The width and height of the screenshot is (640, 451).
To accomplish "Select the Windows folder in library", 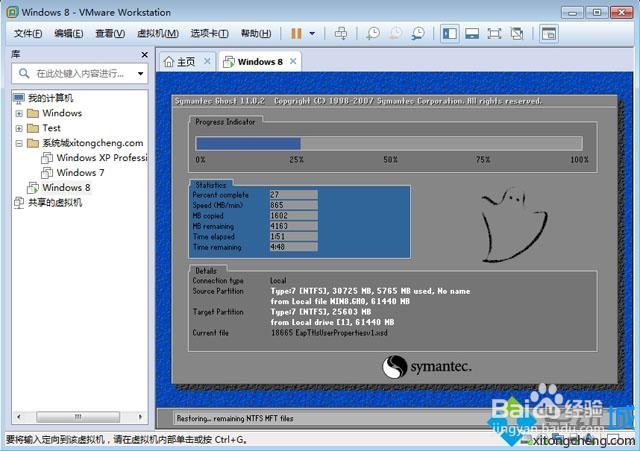I will pos(62,113).
